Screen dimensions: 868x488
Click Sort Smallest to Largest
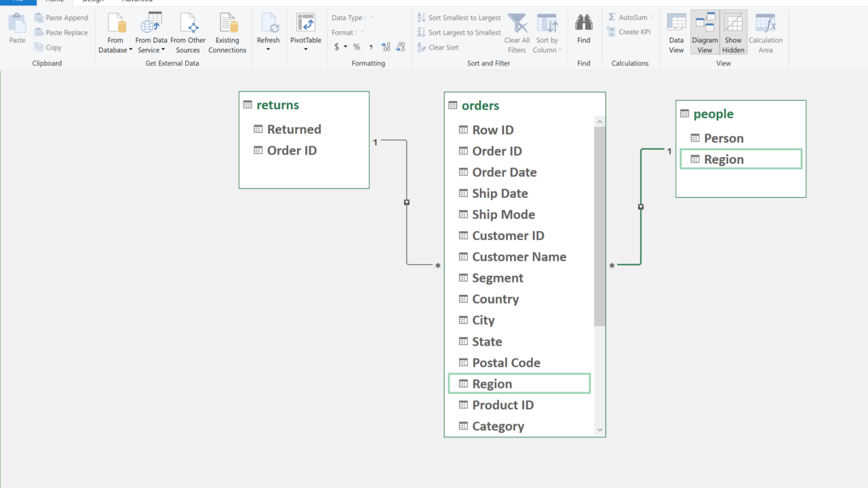(459, 18)
